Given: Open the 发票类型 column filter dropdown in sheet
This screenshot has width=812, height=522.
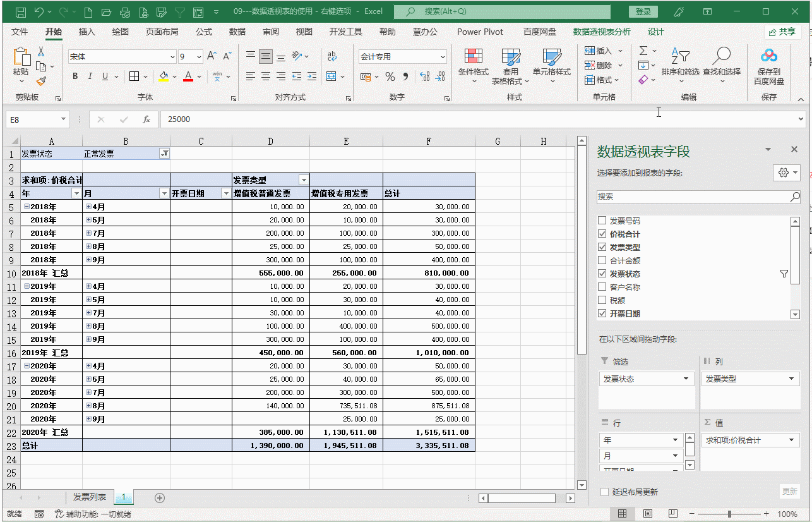Looking at the screenshot, I should point(303,180).
